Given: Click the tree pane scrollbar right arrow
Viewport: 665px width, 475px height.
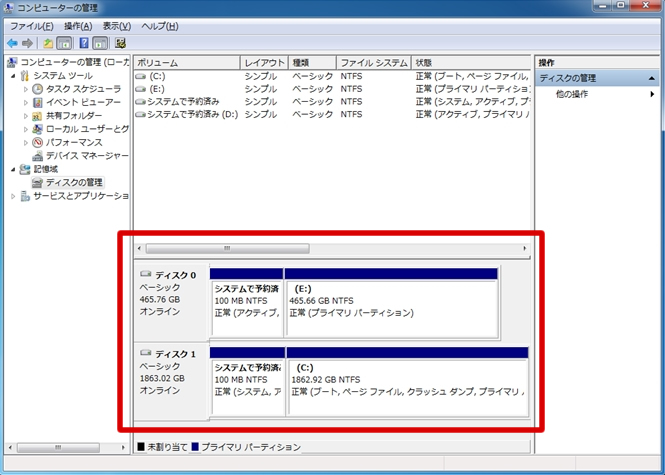Looking at the screenshot, I should coord(123,447).
